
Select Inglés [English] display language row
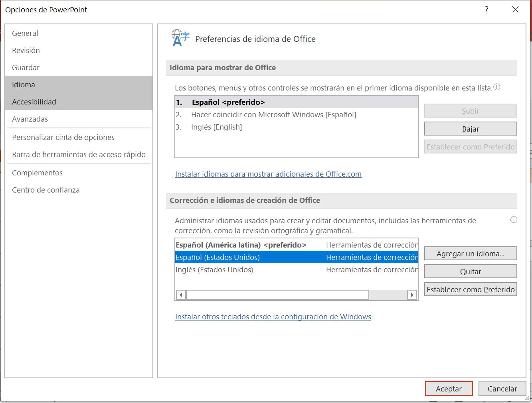(297, 127)
